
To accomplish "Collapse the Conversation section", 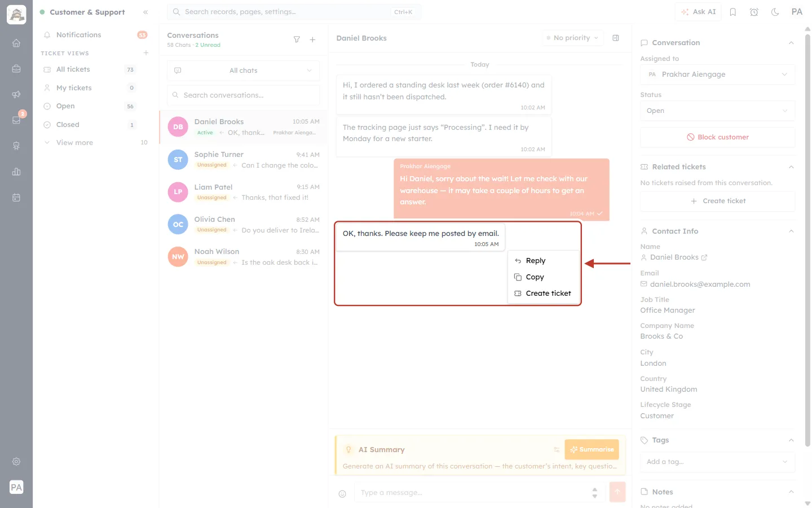I will click(x=791, y=43).
